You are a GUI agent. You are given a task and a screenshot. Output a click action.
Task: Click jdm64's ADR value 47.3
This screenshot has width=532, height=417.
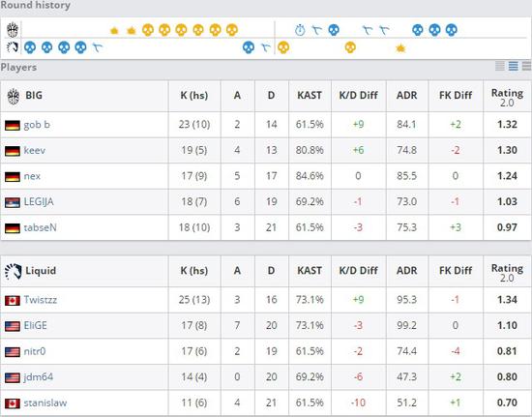pyautogui.click(x=407, y=377)
